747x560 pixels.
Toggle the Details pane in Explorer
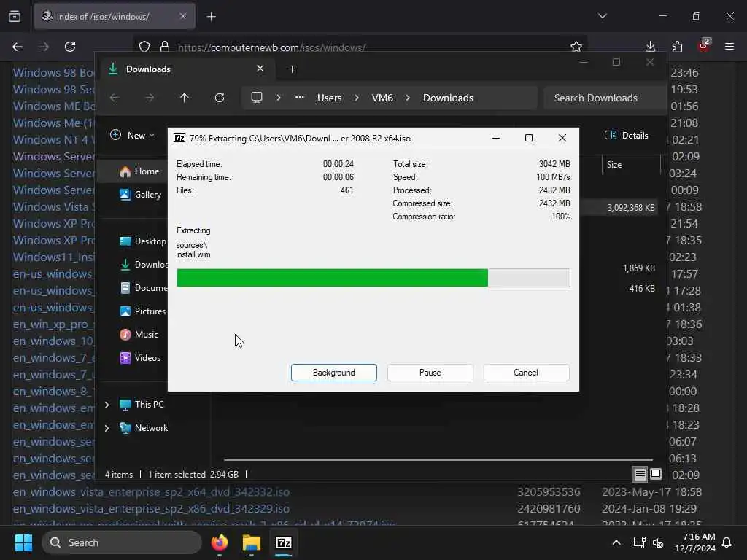click(x=626, y=135)
